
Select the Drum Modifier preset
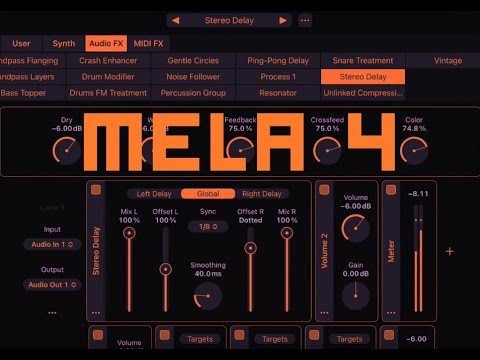108,77
